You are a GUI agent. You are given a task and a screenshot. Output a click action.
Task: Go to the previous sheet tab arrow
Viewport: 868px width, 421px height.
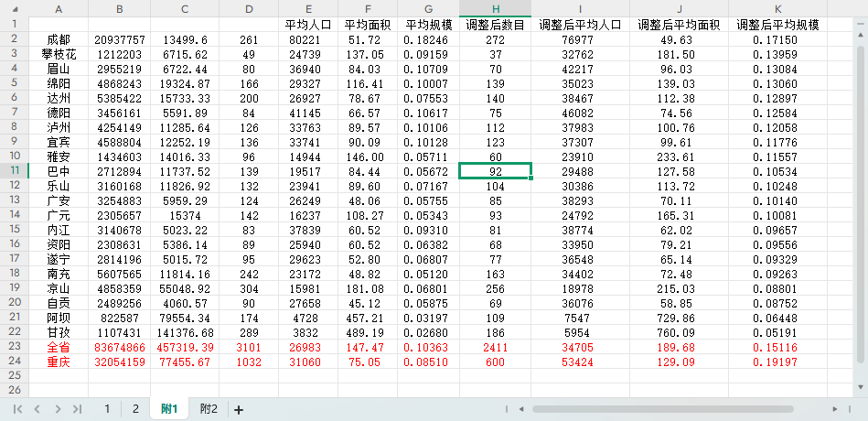[37, 409]
